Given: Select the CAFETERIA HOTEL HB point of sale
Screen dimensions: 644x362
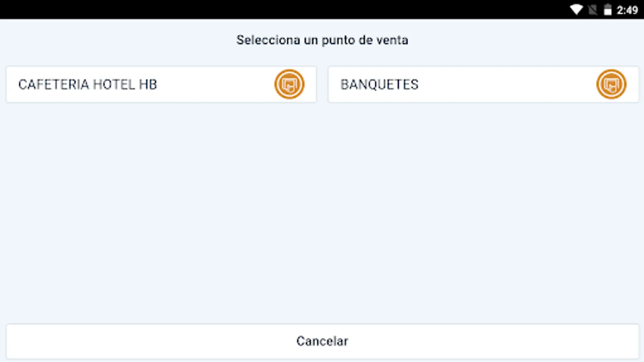Looking at the screenshot, I should (x=161, y=84).
